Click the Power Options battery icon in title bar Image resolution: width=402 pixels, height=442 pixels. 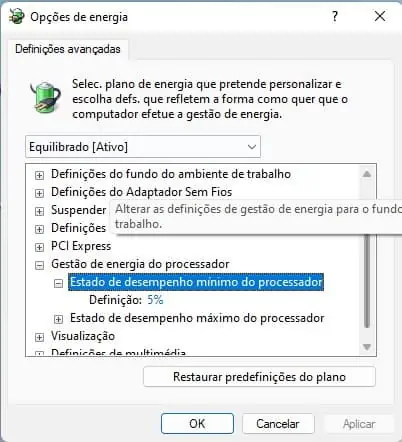point(16,17)
